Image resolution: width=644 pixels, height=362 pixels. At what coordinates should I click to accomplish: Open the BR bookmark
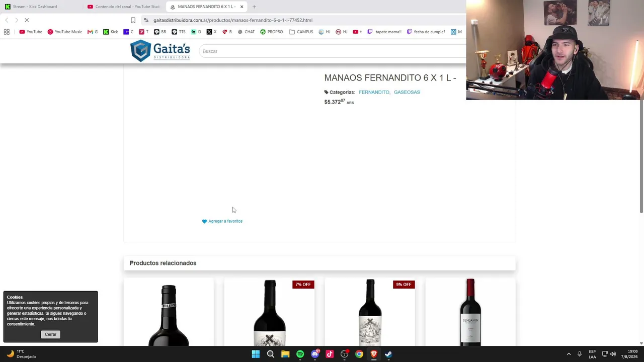[160, 32]
